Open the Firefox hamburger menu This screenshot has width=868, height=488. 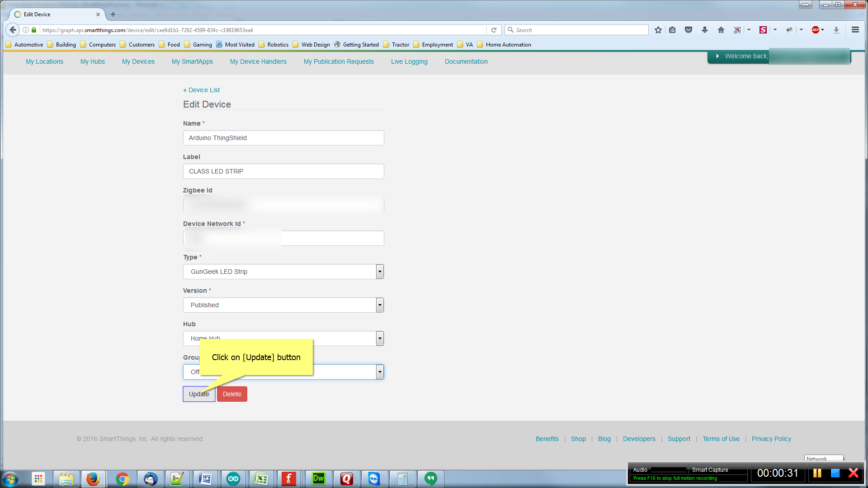click(x=855, y=30)
